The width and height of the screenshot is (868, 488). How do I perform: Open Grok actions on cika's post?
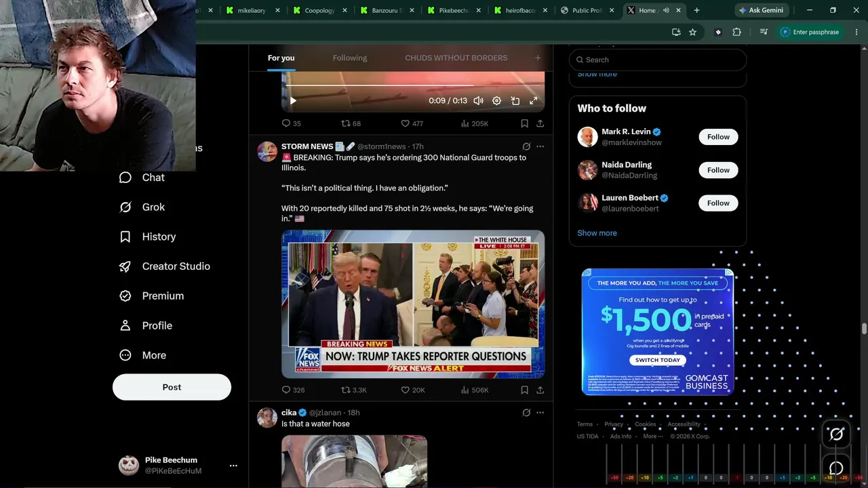click(526, 412)
